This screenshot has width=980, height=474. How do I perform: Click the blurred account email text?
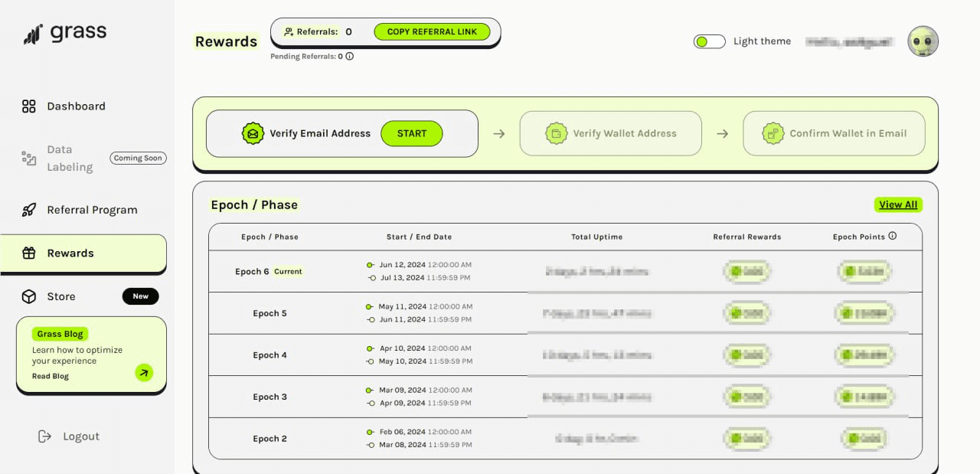click(849, 42)
